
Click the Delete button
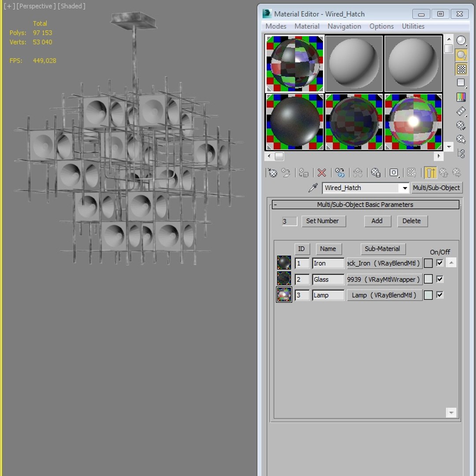pos(412,221)
